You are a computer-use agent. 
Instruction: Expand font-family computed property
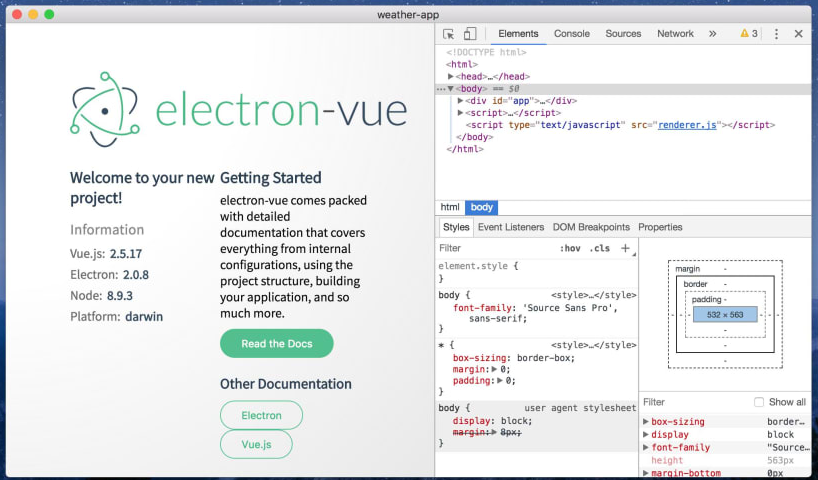tap(646, 448)
